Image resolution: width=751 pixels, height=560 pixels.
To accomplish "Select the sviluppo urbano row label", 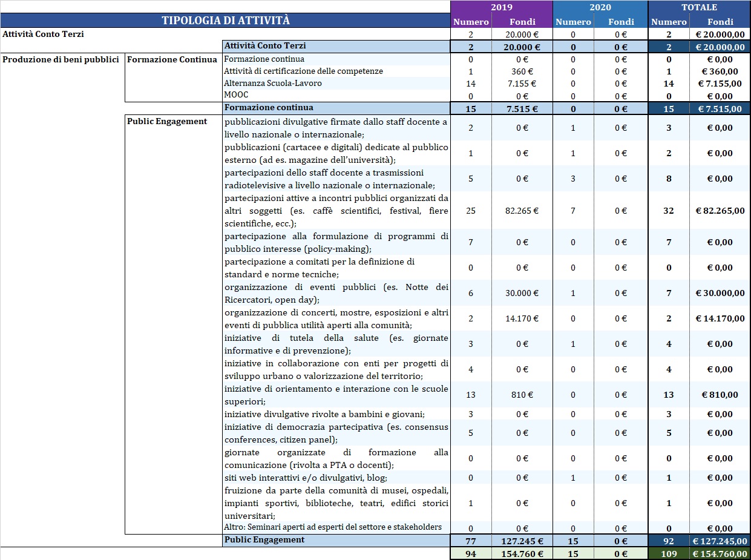I will point(336,369).
